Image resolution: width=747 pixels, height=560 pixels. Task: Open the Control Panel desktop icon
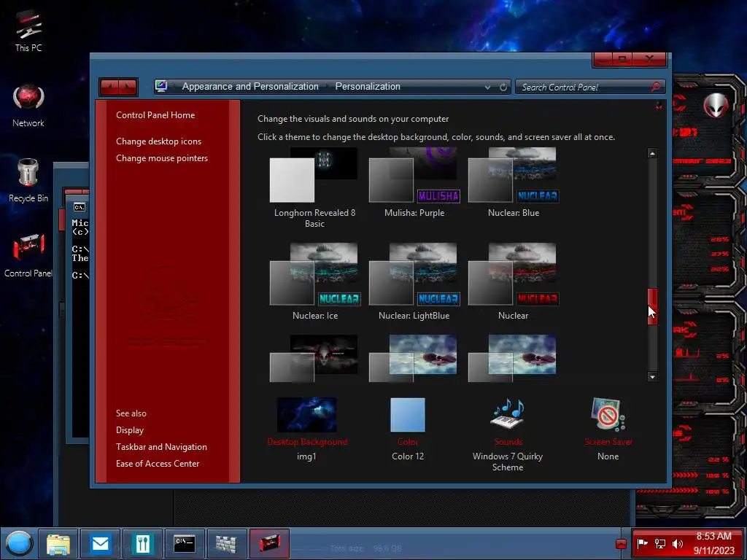(x=28, y=255)
